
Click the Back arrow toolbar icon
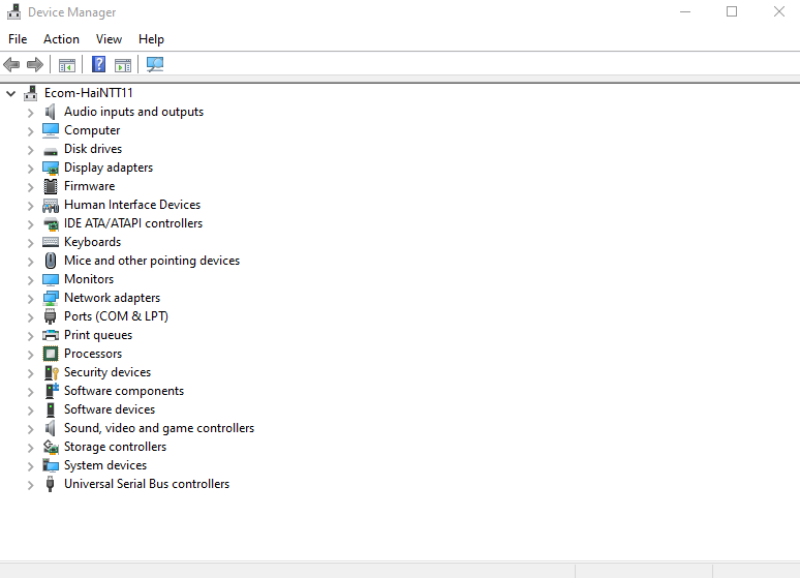11,65
